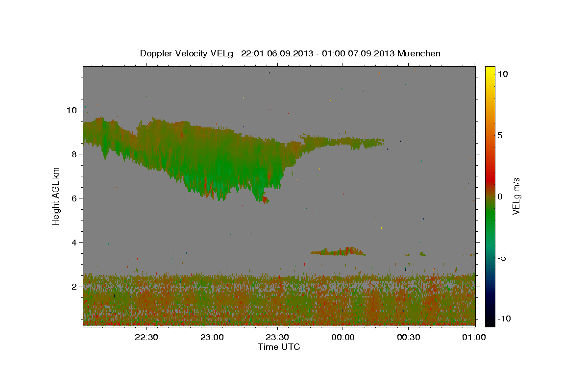Click the height tick label 6

[74, 198]
